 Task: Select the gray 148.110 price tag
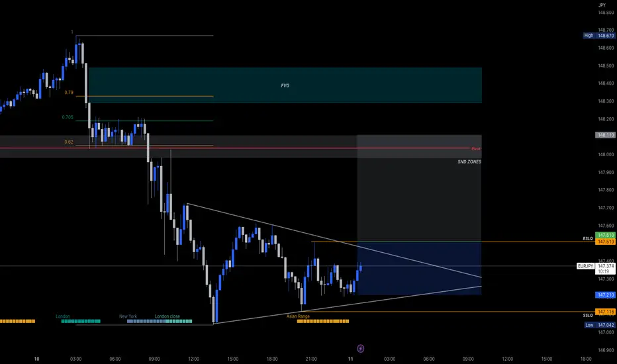tap(605, 135)
